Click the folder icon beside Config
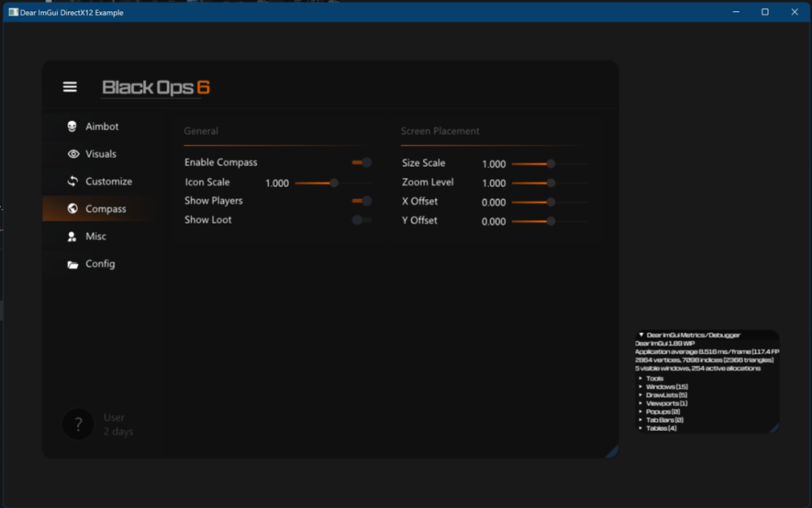Image resolution: width=812 pixels, height=508 pixels. (x=73, y=264)
